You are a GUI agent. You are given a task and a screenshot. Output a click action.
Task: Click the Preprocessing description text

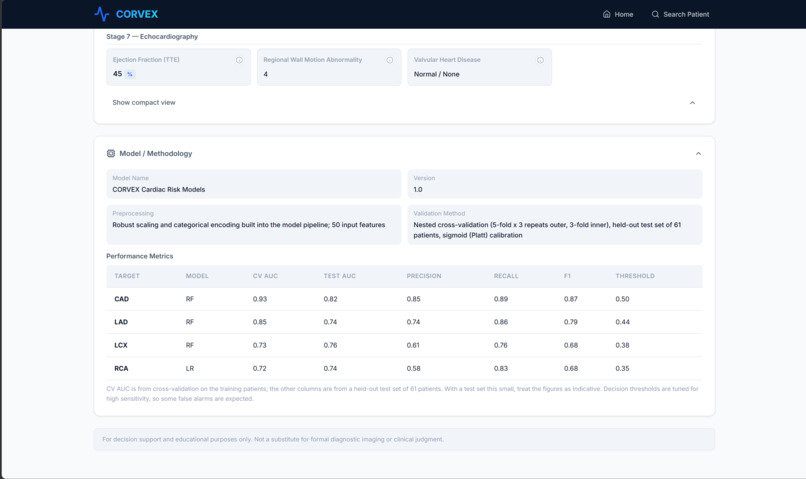(x=249, y=225)
